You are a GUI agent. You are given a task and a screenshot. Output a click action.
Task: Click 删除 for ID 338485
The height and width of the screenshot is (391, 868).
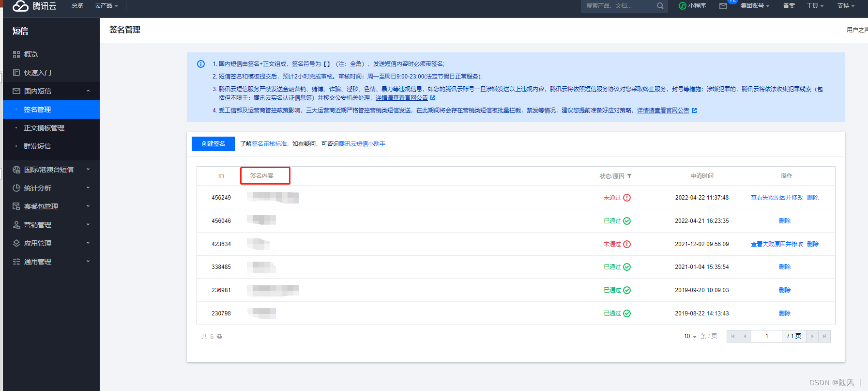point(785,267)
